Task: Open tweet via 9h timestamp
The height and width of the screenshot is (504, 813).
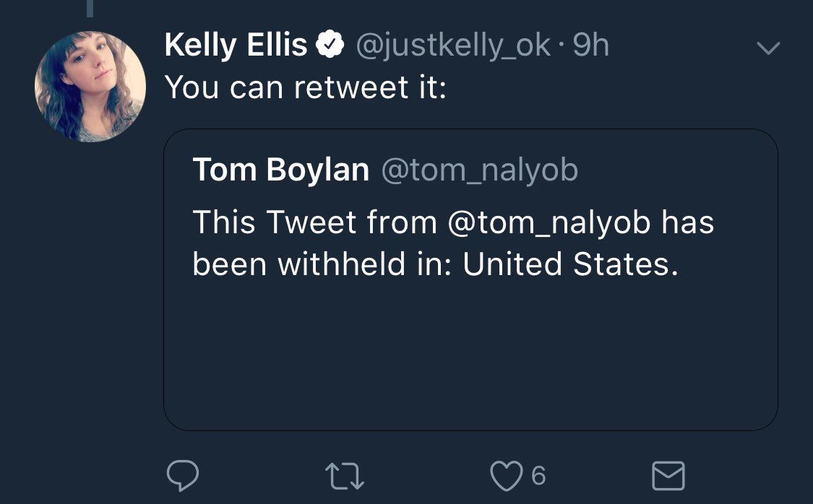Action: (591, 45)
